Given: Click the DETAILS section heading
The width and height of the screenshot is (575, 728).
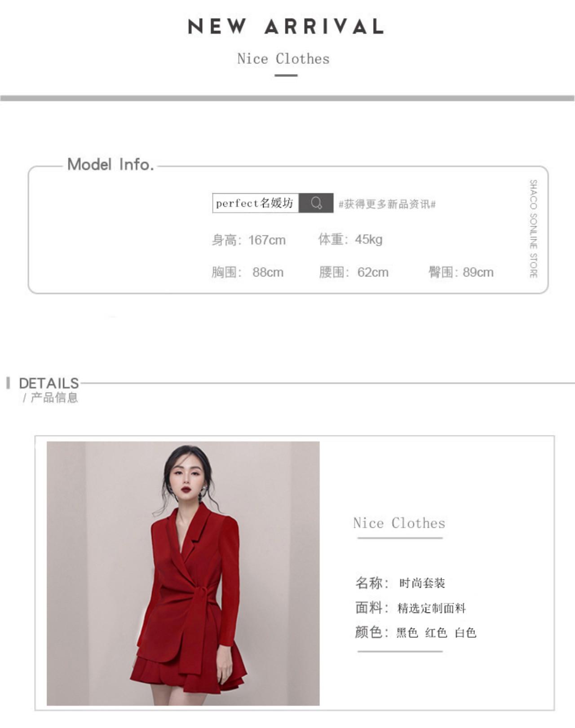Looking at the screenshot, I should (x=49, y=383).
